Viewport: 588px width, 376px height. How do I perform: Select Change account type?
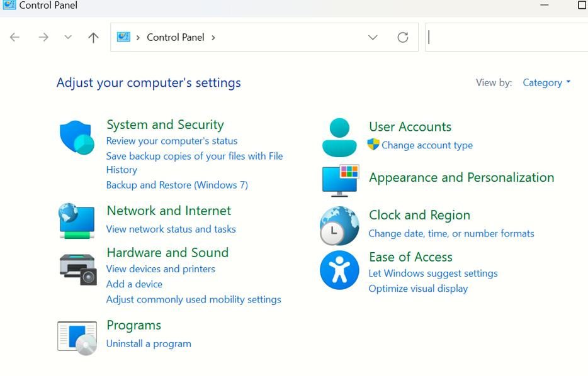pyautogui.click(x=427, y=145)
